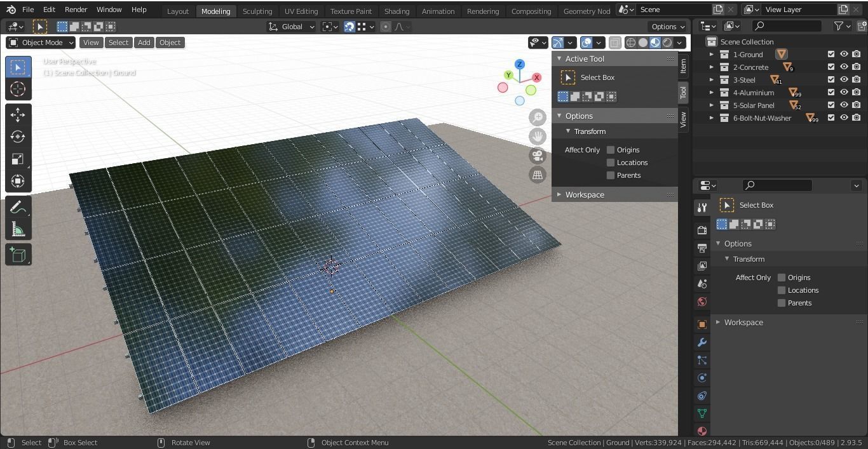Select the Annotate pencil tool

[x=18, y=206]
